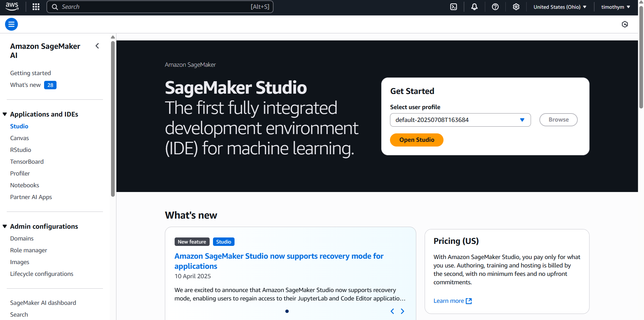The image size is (644, 320).
Task: Open the notifications bell
Action: [474, 7]
